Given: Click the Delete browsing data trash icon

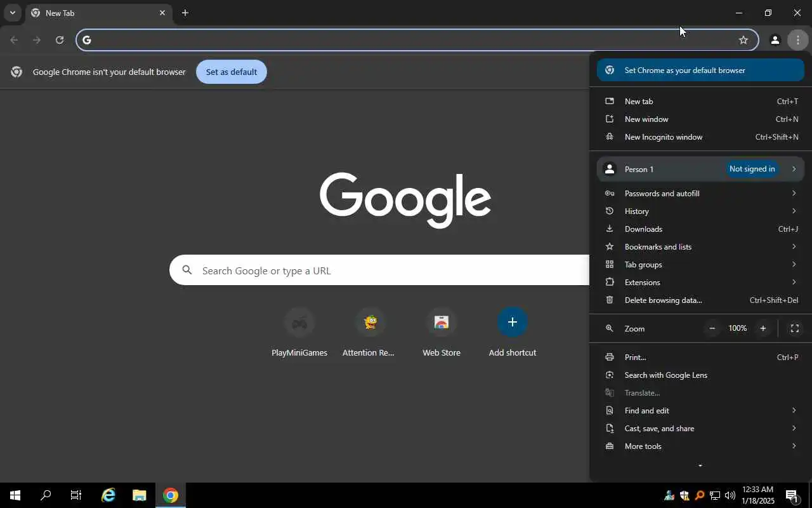Looking at the screenshot, I should [610, 300].
